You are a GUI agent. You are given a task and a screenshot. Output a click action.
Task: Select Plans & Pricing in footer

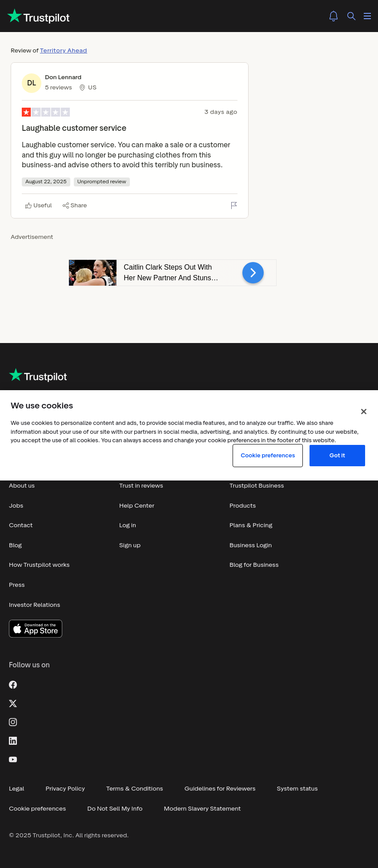click(x=251, y=525)
